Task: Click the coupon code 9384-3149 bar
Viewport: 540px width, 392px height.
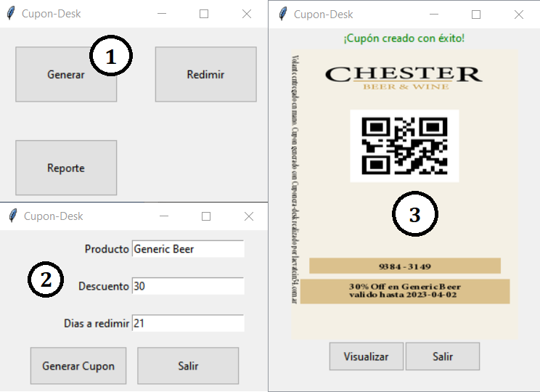Action: point(405,266)
